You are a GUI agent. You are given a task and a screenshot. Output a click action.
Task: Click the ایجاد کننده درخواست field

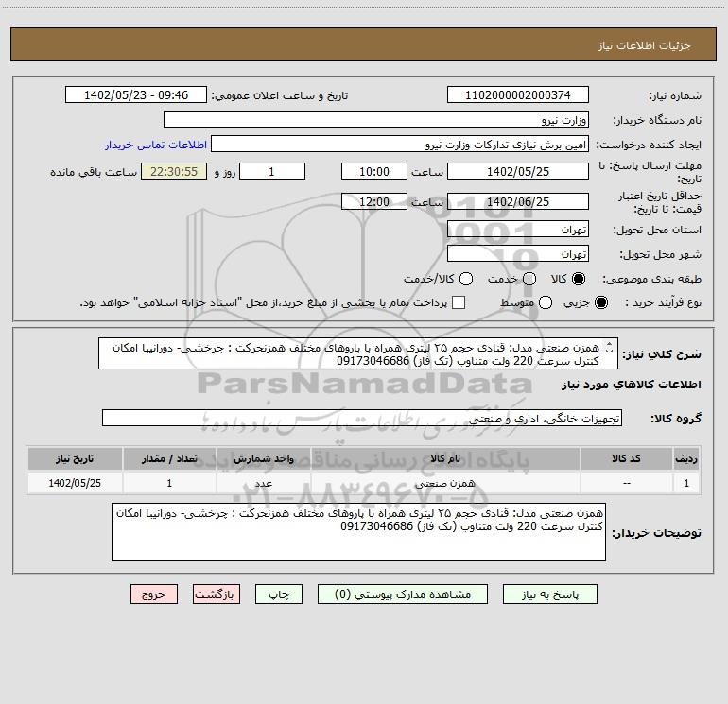(400, 145)
